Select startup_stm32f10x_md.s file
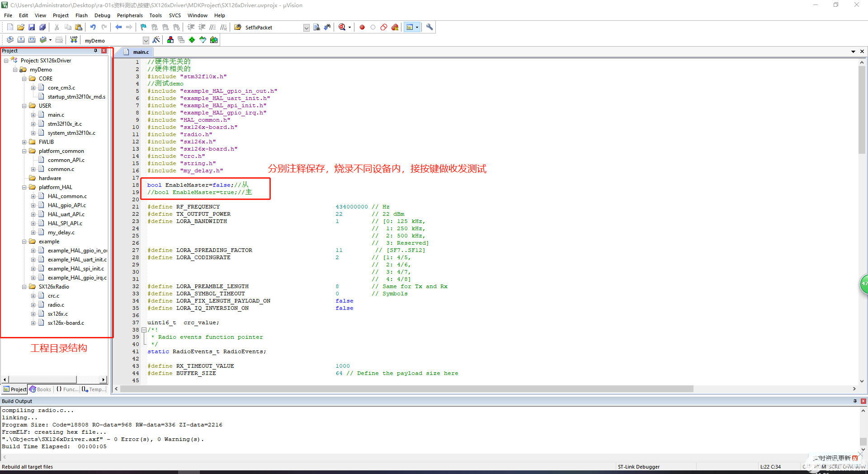 coord(76,97)
